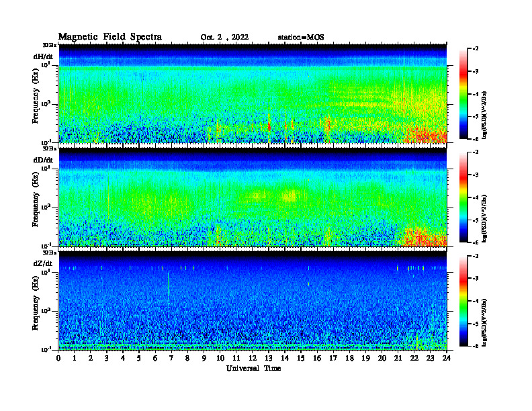The image size is (532, 411).
Task: Click the 10^1 frequency tick of dD/dt panel
Action: point(46,169)
